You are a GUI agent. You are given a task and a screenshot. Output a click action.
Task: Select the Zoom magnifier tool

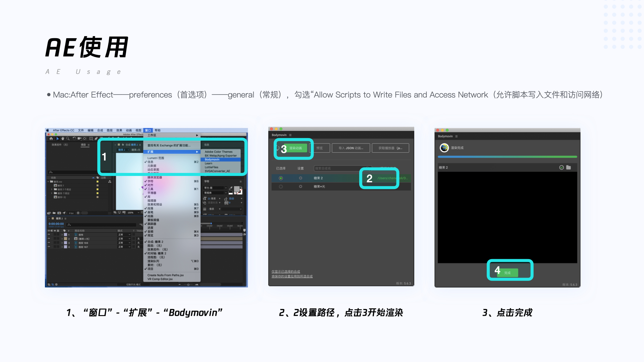(68, 138)
